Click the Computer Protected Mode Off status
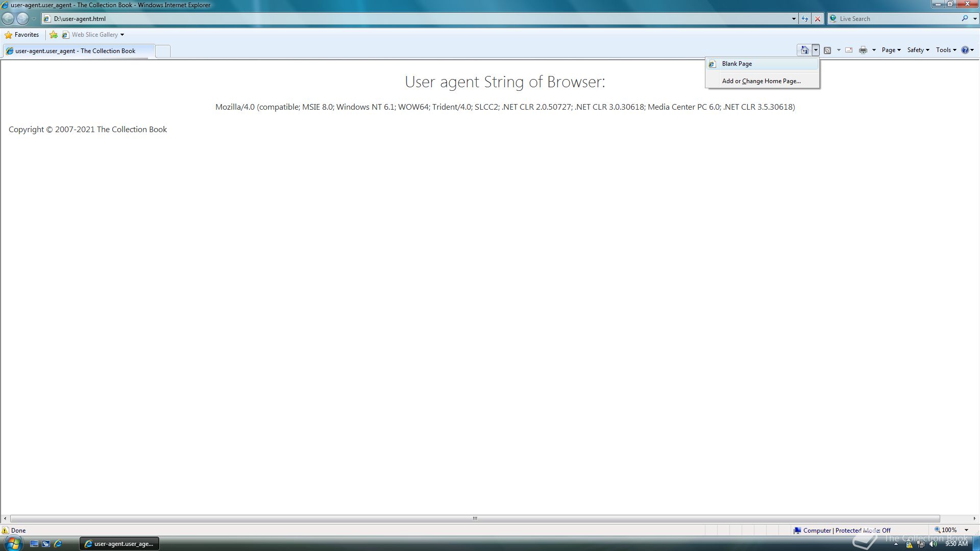 842,530
